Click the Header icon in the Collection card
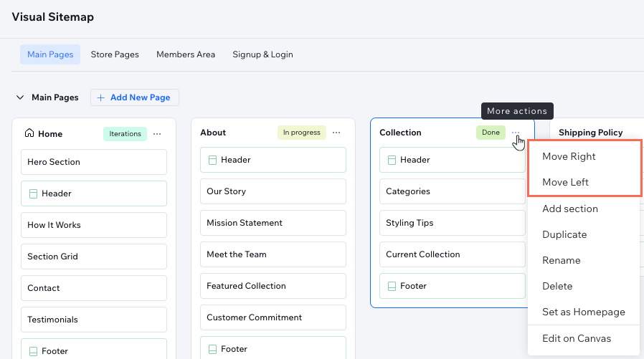 tap(392, 160)
